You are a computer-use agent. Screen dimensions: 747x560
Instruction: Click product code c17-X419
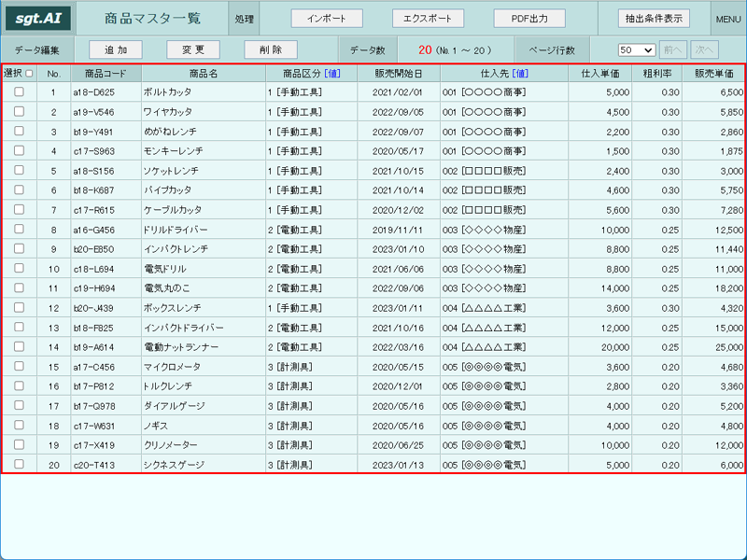tap(94, 445)
